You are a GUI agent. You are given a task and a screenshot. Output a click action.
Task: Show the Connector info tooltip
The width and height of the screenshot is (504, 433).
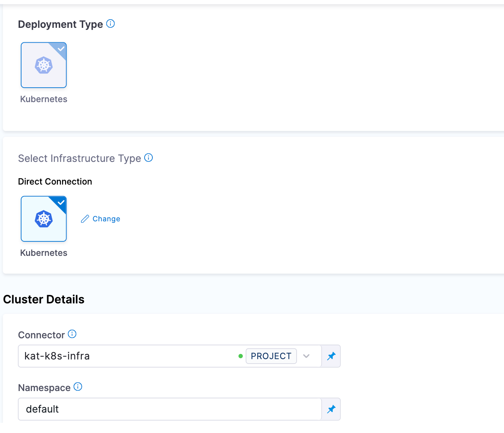(72, 334)
